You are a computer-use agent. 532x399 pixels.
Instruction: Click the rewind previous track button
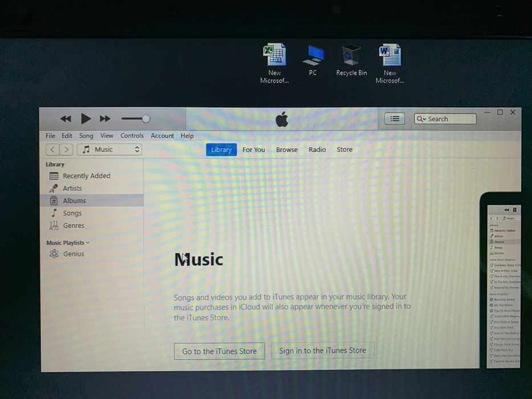click(x=66, y=119)
